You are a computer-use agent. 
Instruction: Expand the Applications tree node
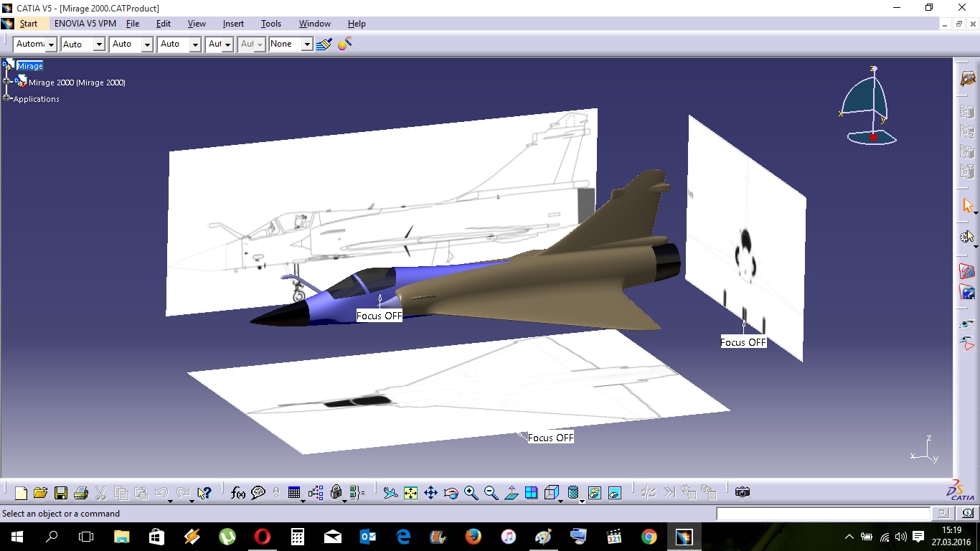pyautogui.click(x=7, y=98)
